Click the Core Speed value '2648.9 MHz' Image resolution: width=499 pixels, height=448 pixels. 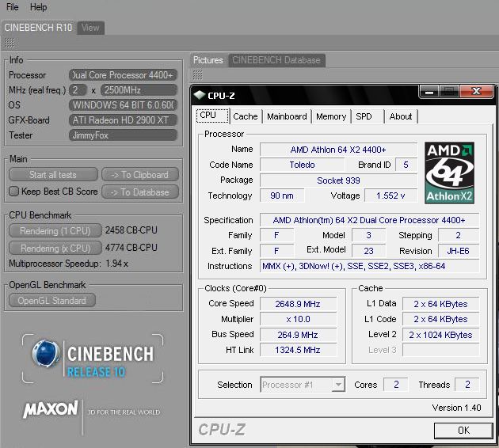coord(298,304)
